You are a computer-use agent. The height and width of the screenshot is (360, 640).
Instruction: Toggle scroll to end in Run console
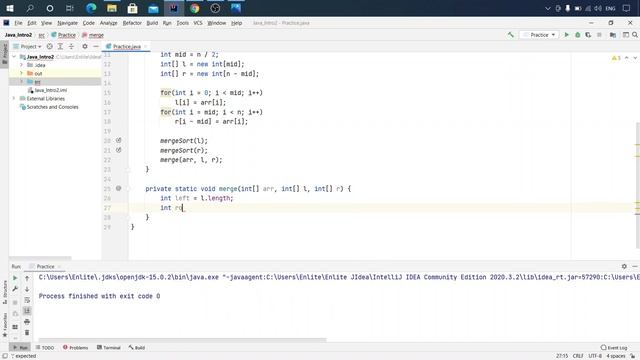[x=27, y=311]
